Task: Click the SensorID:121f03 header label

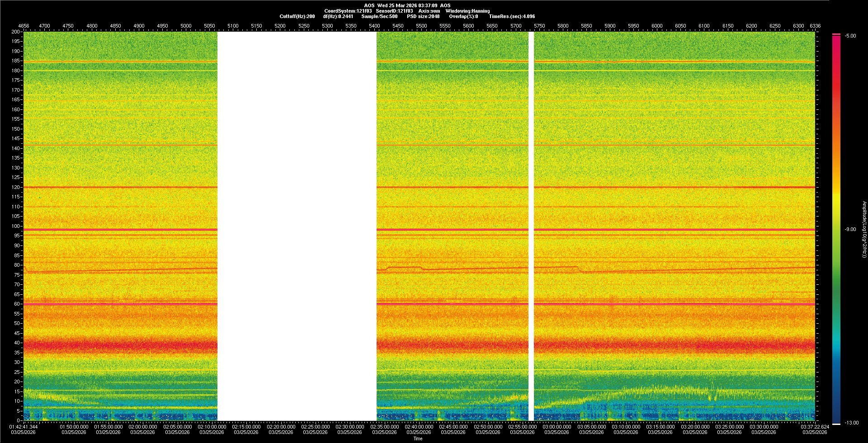Action: [394, 11]
